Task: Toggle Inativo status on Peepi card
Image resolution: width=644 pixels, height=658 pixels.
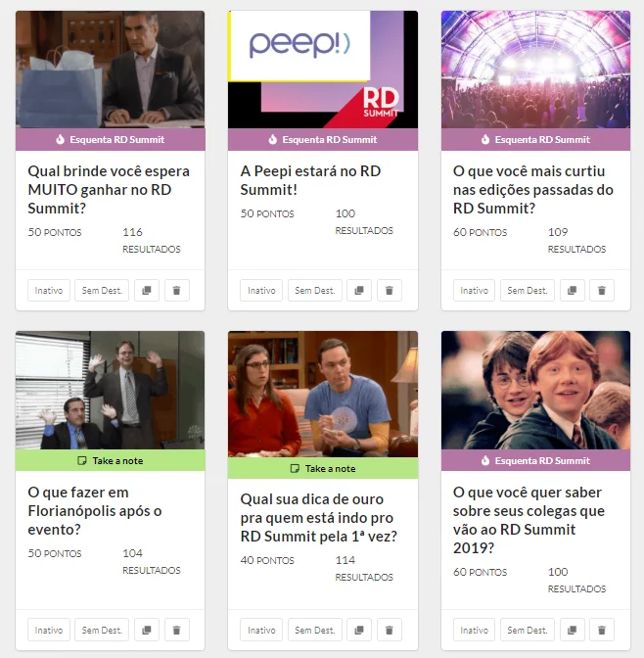Action: (261, 291)
